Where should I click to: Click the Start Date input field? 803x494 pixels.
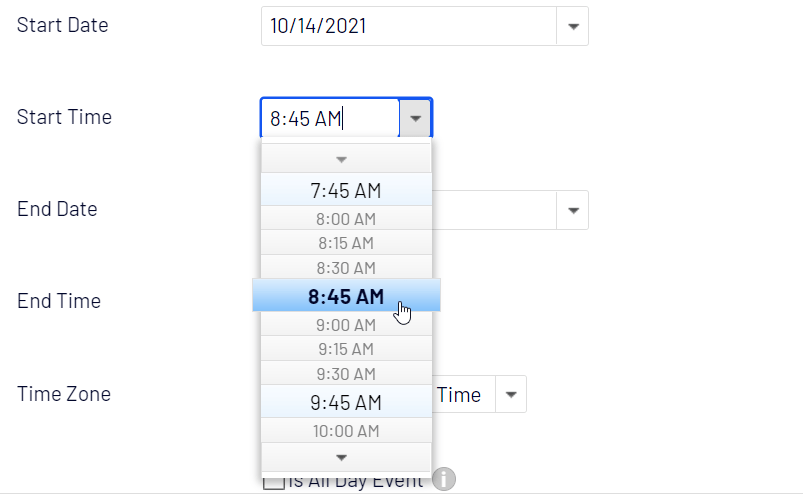[x=408, y=27]
